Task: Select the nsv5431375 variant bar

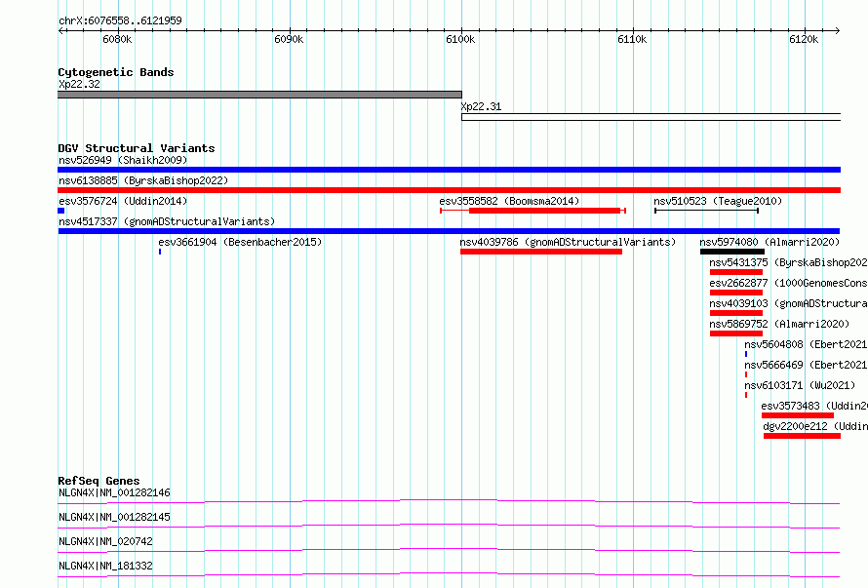Action: 735,272
